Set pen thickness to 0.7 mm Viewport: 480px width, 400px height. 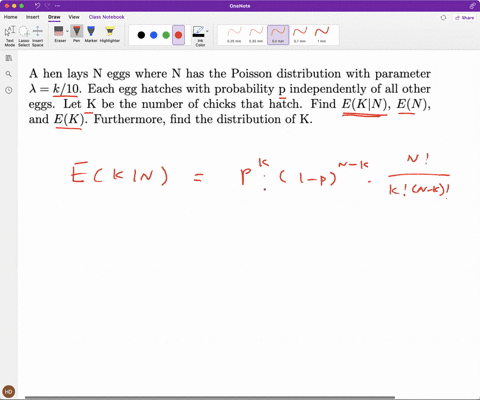[300, 35]
